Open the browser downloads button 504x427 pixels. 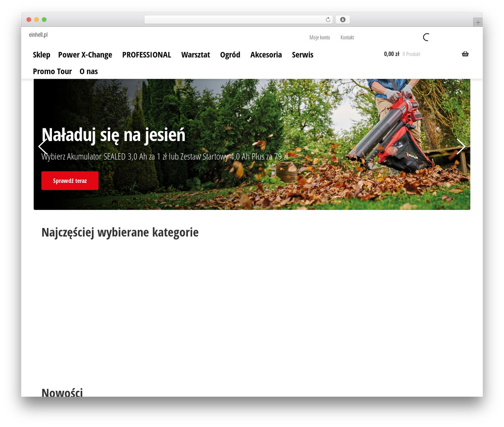pos(343,20)
